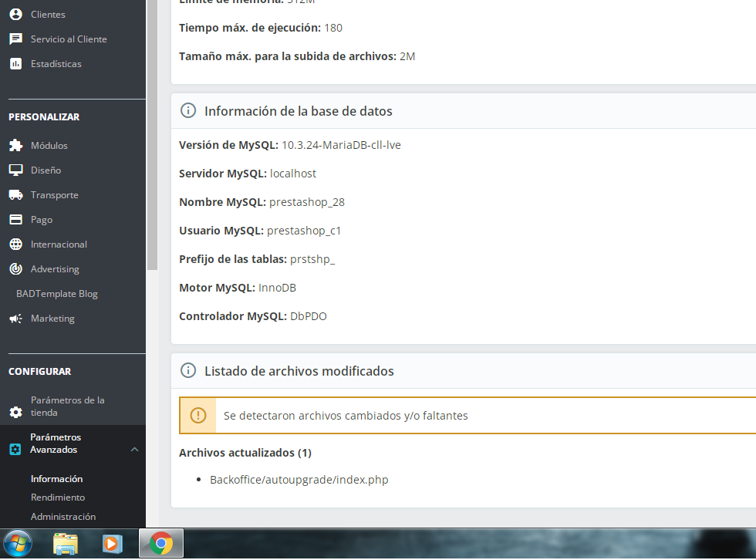Click info icon beside Información de la base de datos
The image size is (756, 560).
click(x=188, y=111)
